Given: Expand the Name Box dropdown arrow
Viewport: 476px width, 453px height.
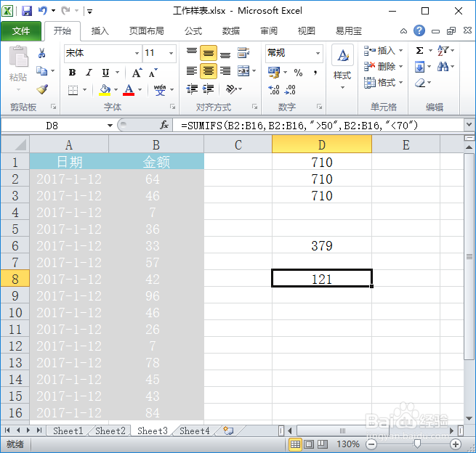Looking at the screenshot, I should 110,125.
